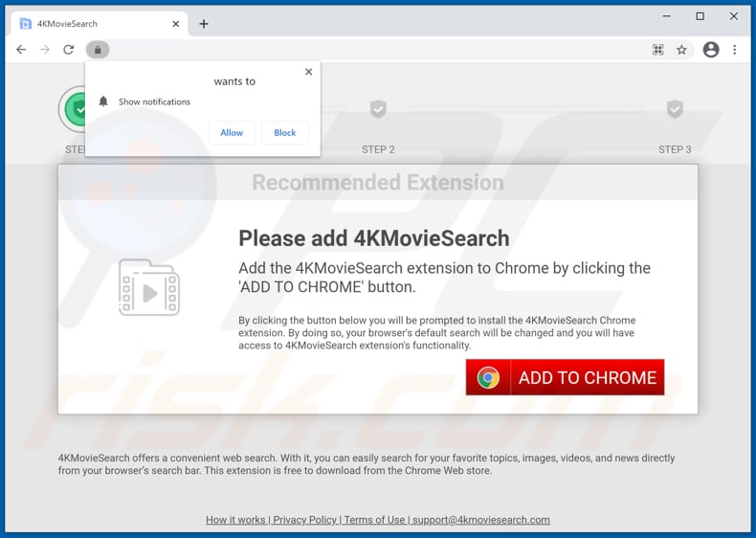Open the site info lock icon

pos(98,50)
